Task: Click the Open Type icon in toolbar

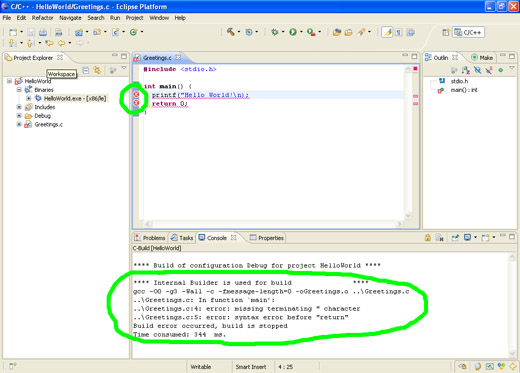Action: 337,32
